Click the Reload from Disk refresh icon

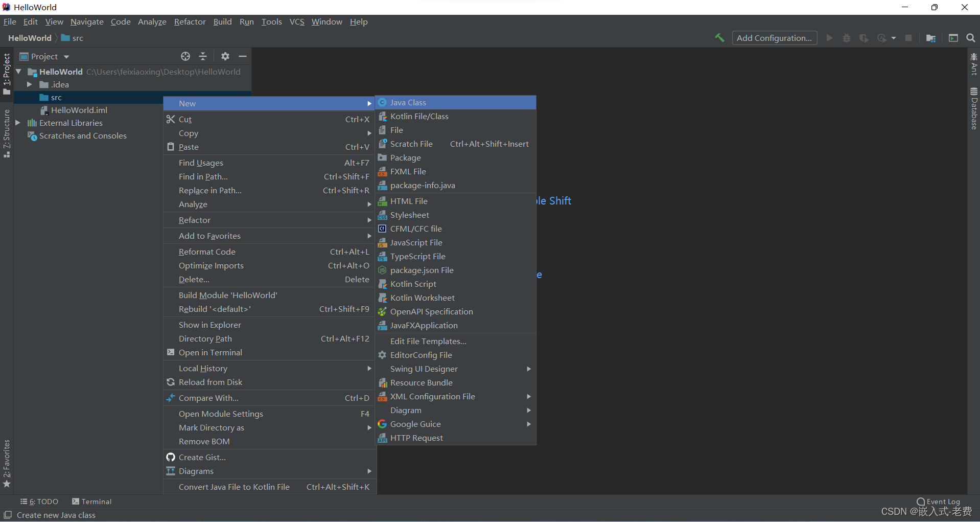point(171,382)
